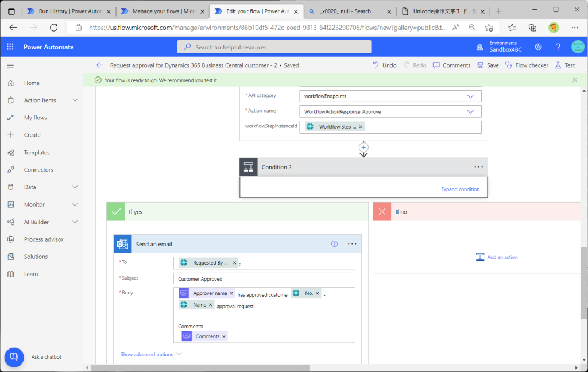Open the Ask a chatbot button
Viewport: 588px width, 372px height.
(x=14, y=357)
